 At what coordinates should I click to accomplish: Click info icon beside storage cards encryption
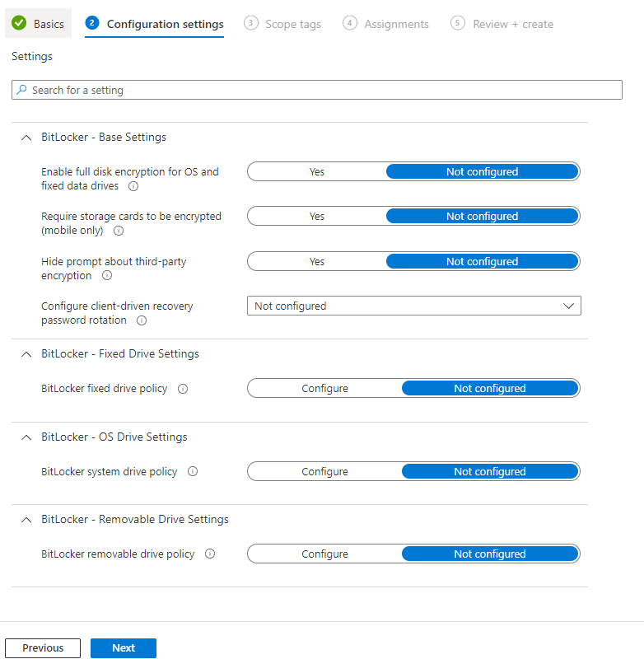(119, 231)
